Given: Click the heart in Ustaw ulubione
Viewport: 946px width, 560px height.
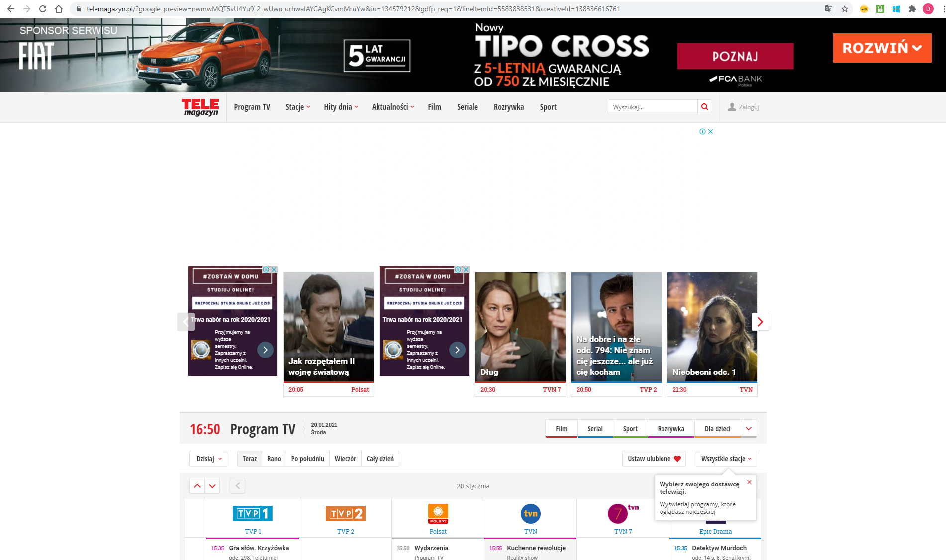Looking at the screenshot, I should point(677,459).
